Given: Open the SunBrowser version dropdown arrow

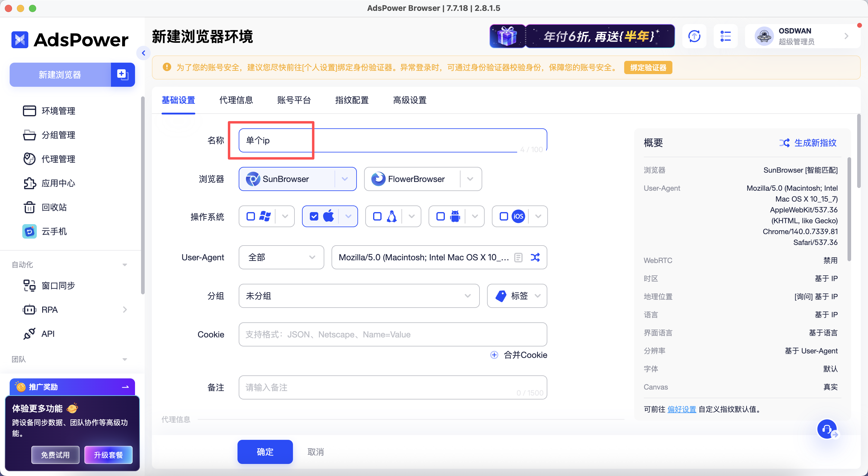Looking at the screenshot, I should coord(345,179).
